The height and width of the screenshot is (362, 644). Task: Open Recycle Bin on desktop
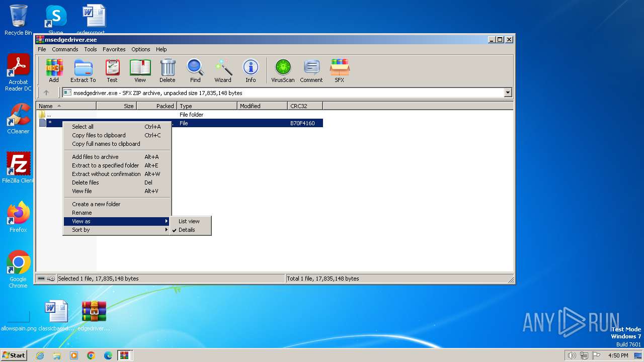click(18, 20)
